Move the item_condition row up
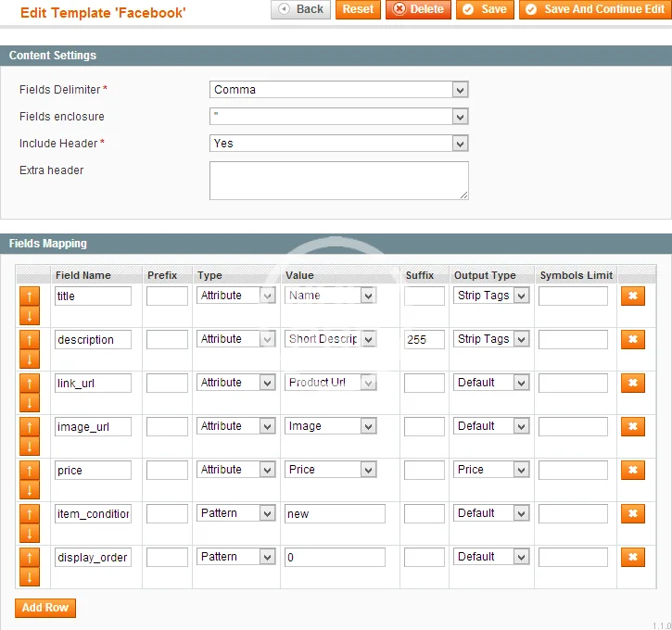The height and width of the screenshot is (630, 672). [29, 513]
